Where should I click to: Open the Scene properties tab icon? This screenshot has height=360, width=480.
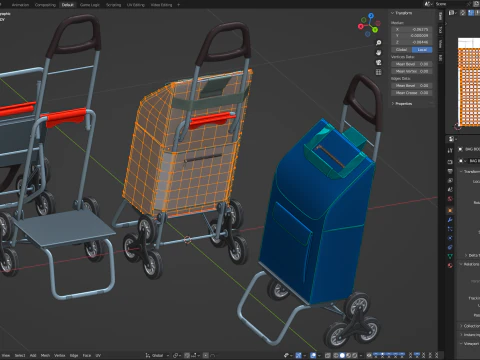450,189
